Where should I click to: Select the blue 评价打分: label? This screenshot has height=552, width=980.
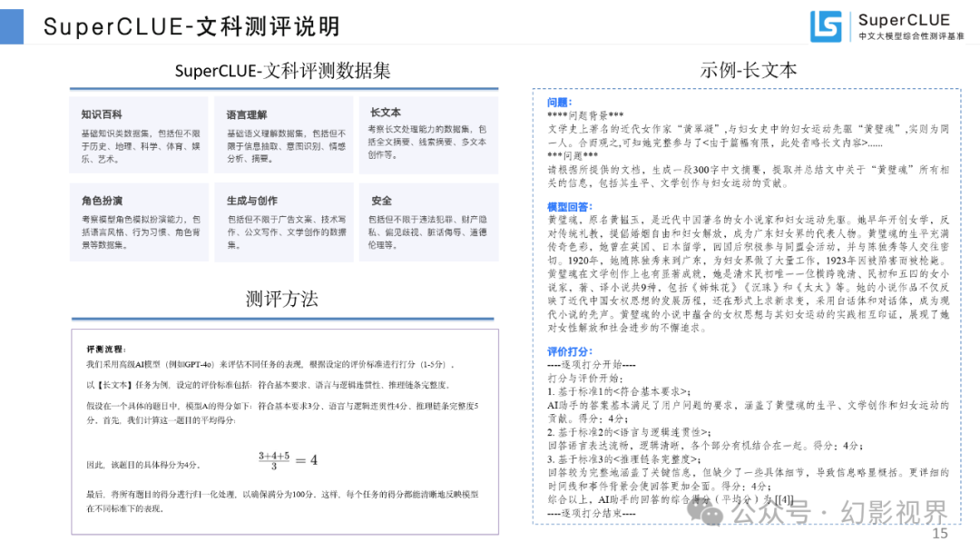(569, 351)
